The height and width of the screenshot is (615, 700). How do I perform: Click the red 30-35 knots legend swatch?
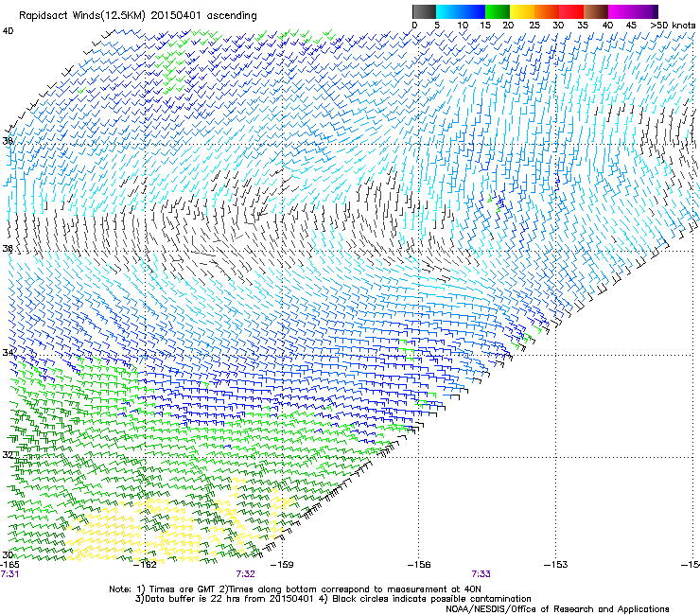click(571, 11)
